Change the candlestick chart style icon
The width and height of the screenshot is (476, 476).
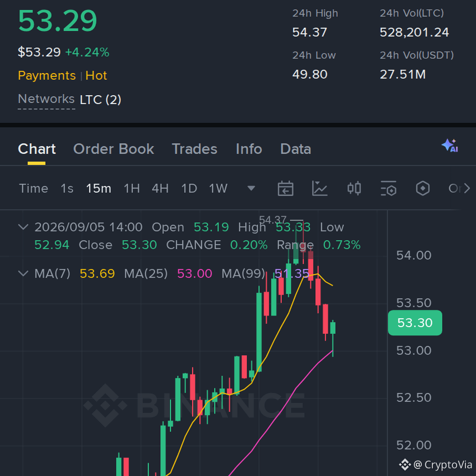point(354,188)
